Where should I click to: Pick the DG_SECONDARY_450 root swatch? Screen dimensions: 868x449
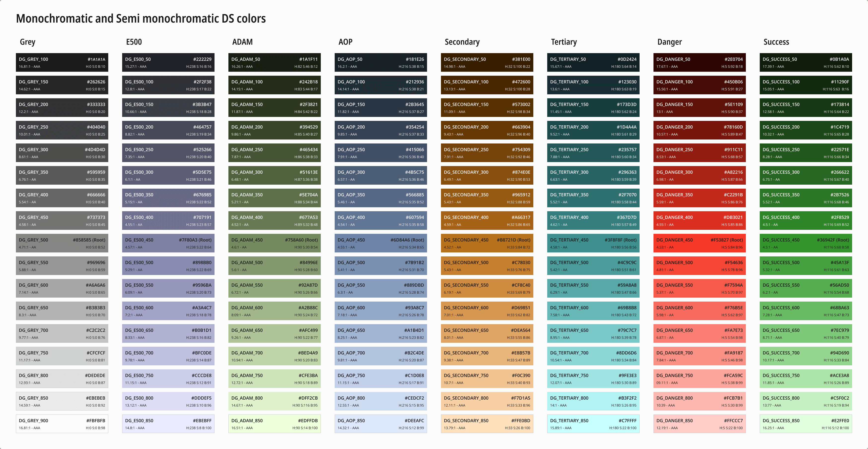point(487,243)
